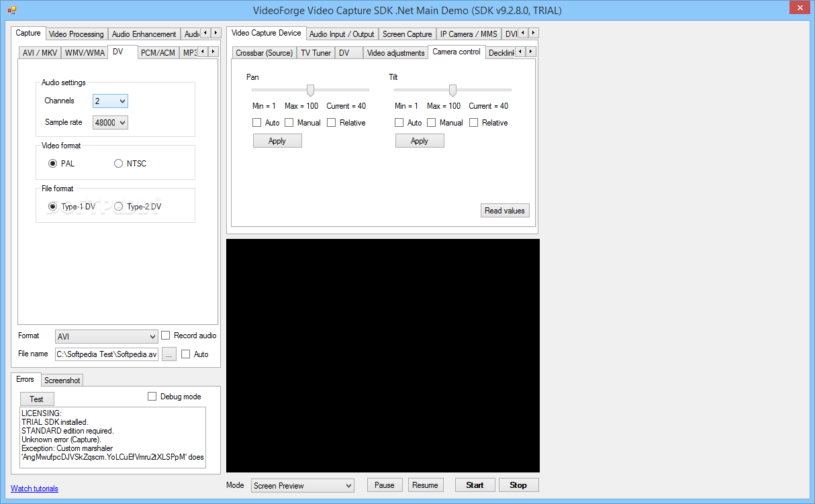This screenshot has height=504, width=815.
Task: Click Pan slider thumb
Action: coord(310,91)
